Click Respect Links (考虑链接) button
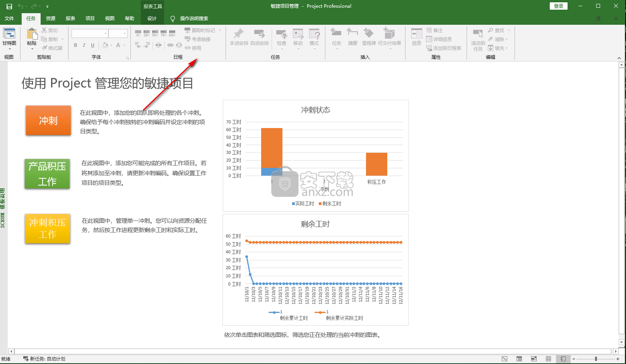 [198, 39]
